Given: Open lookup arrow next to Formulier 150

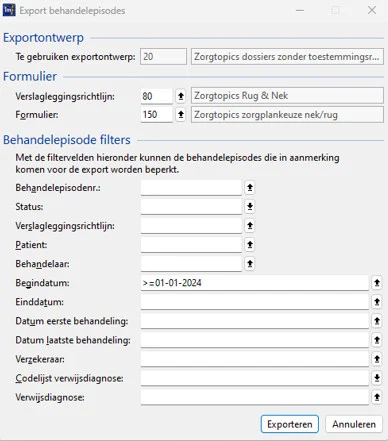Looking at the screenshot, I should click(181, 115).
